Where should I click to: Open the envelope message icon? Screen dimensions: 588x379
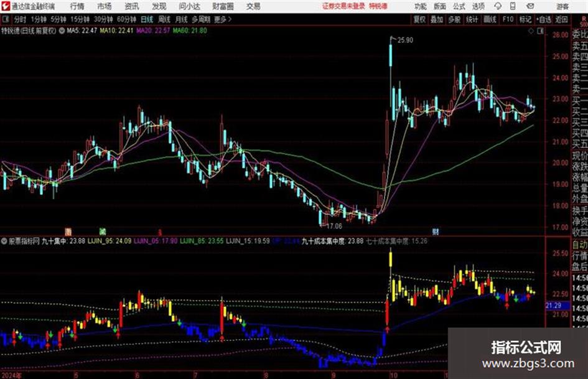pos(530,6)
